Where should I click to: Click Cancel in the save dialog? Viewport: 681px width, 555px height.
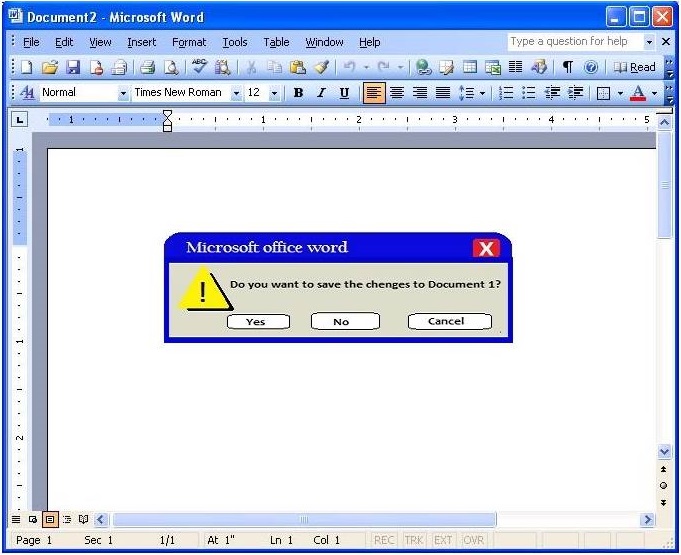tap(450, 321)
